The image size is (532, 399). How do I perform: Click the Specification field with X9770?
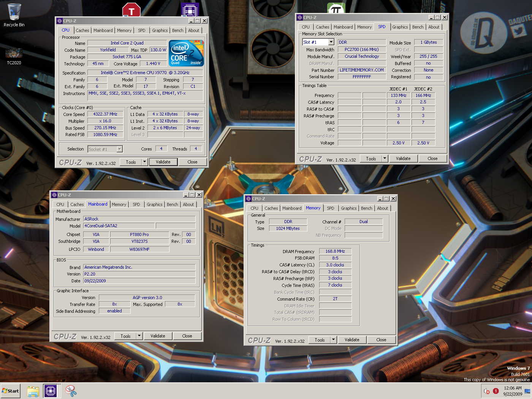tap(145, 73)
